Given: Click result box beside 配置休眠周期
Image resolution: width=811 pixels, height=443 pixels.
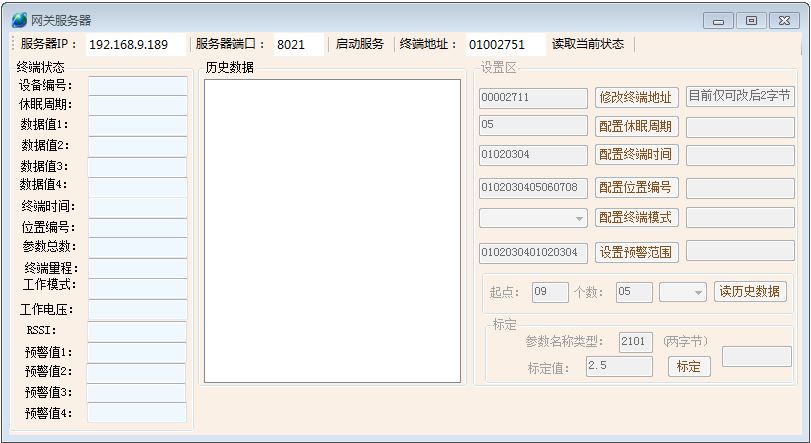Looking at the screenshot, I should [x=740, y=127].
